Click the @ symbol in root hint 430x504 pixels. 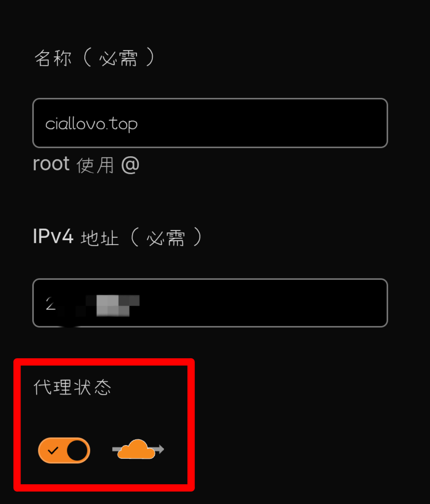click(130, 165)
